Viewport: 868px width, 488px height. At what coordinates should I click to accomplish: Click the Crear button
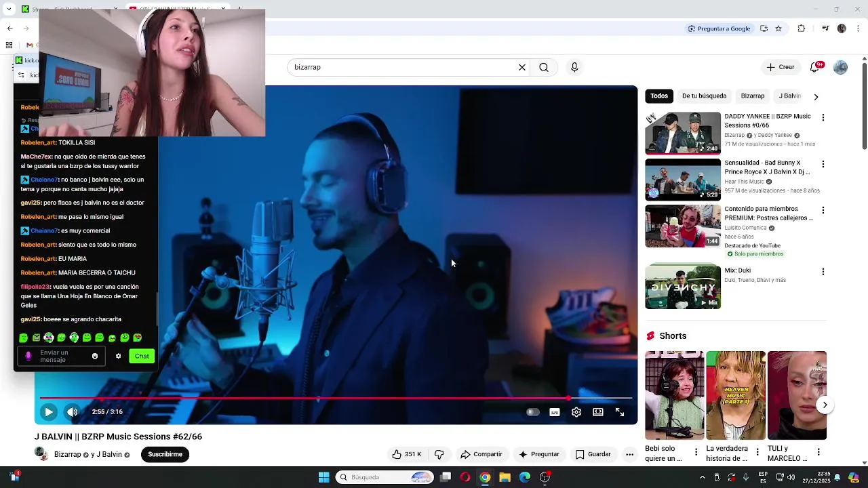(x=781, y=67)
